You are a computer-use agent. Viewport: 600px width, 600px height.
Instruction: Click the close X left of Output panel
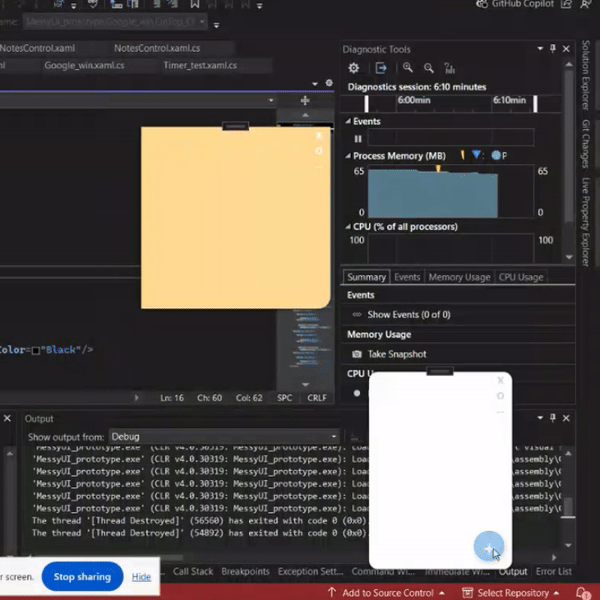[7, 418]
